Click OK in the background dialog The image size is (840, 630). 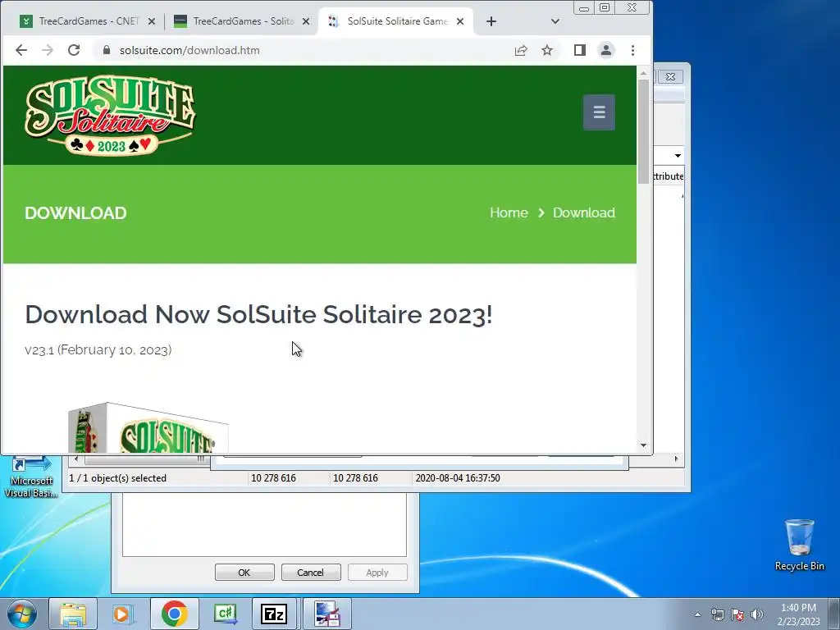(244, 572)
